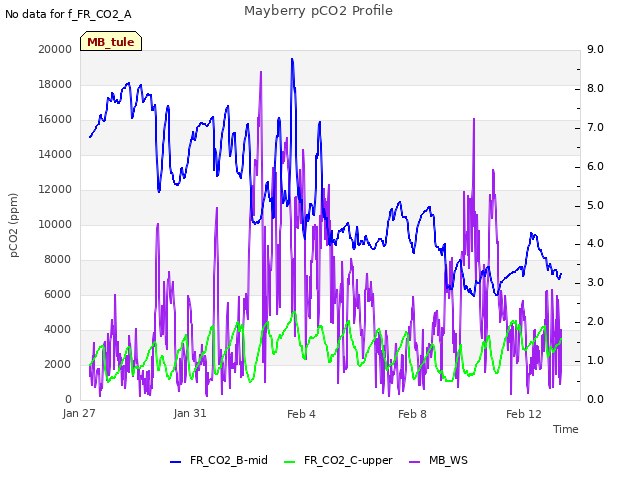Viewport: 640px width, 480px height.
Task: Click the 4000 left axis value
Action: [x=58, y=329]
